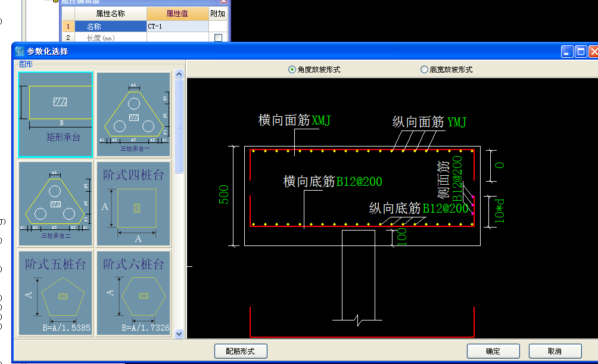The image size is (598, 364).
Task: Select the 三桩承台一 triangular cap thumbnail
Action: point(133,114)
